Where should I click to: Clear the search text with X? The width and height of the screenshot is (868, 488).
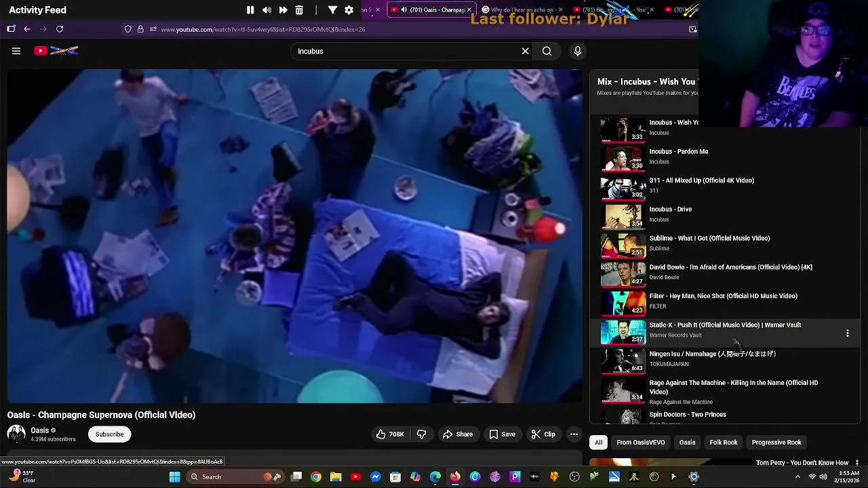coord(525,51)
